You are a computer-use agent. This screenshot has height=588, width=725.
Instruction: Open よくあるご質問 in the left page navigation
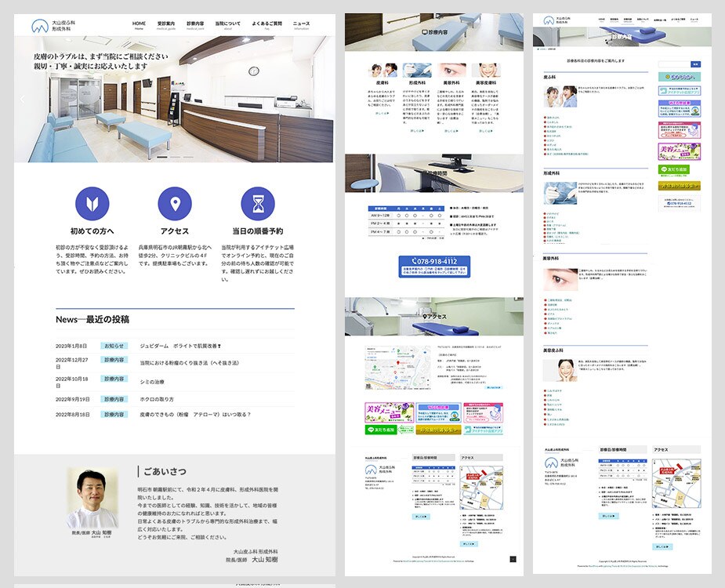(x=266, y=25)
